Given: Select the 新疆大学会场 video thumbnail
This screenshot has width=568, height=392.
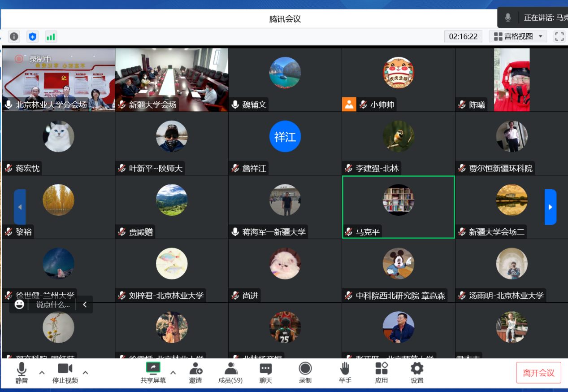Looking at the screenshot, I should (x=172, y=79).
